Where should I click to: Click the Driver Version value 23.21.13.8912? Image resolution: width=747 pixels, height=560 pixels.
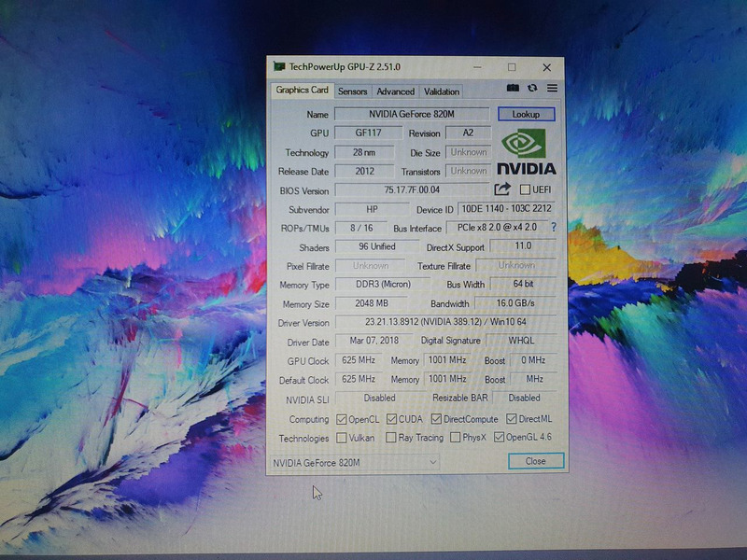click(445, 322)
